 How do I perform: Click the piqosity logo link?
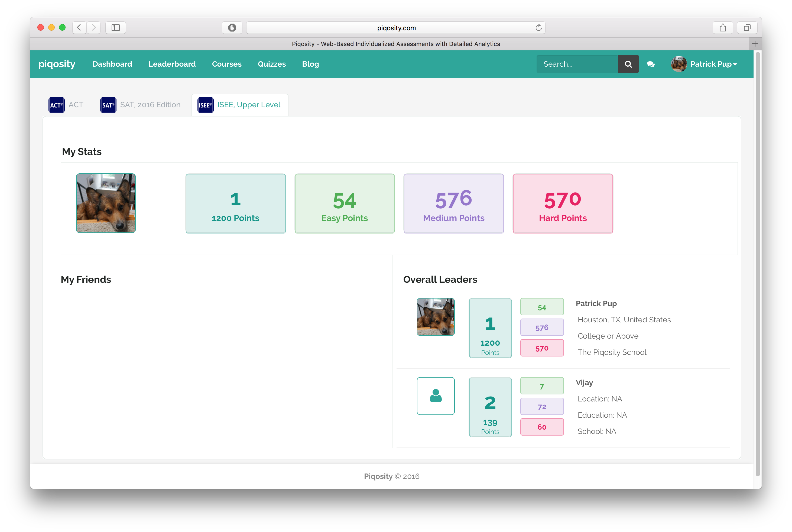57,64
